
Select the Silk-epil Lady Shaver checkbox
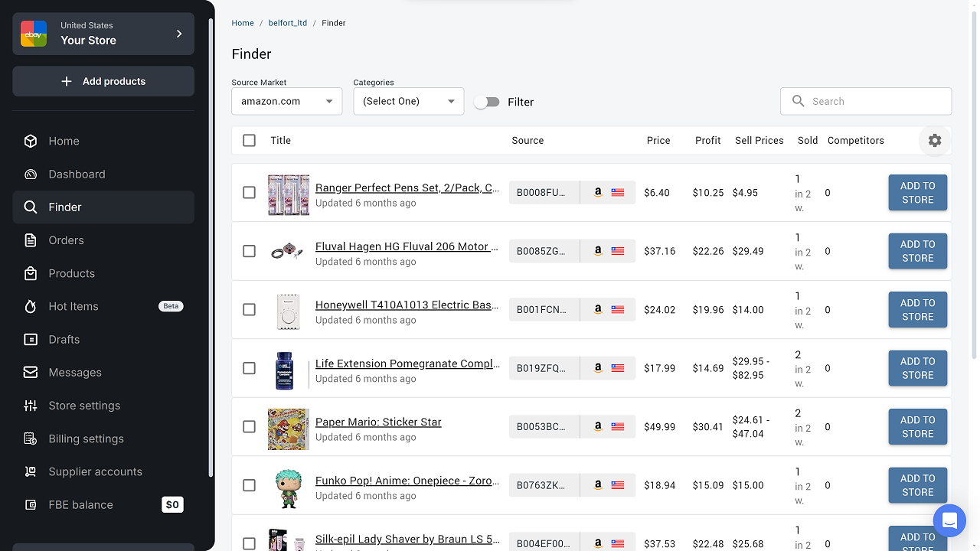tap(249, 543)
